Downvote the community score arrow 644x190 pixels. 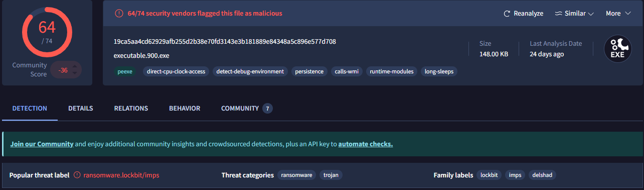(x=75, y=73)
